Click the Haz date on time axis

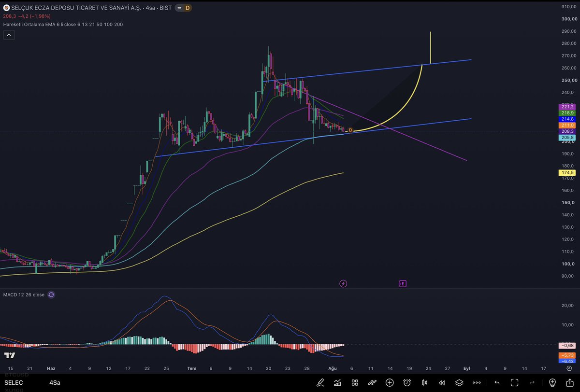pyautogui.click(x=51, y=368)
